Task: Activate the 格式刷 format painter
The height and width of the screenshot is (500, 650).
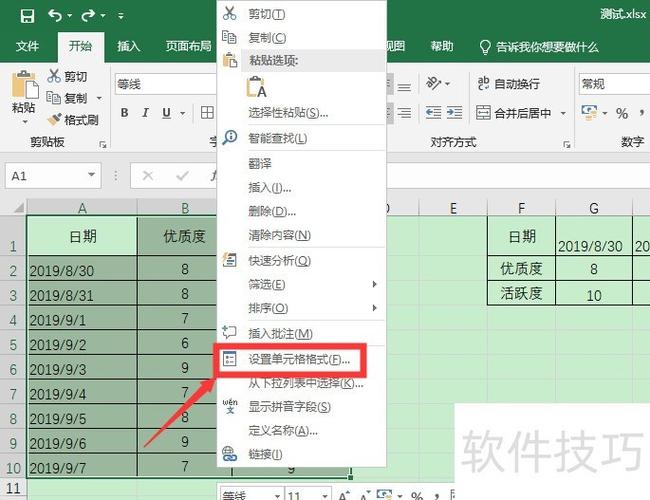Action: click(x=73, y=120)
